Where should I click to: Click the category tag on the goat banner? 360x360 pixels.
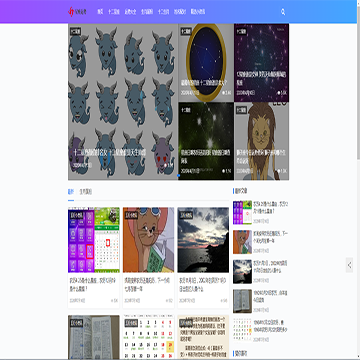click(x=75, y=32)
